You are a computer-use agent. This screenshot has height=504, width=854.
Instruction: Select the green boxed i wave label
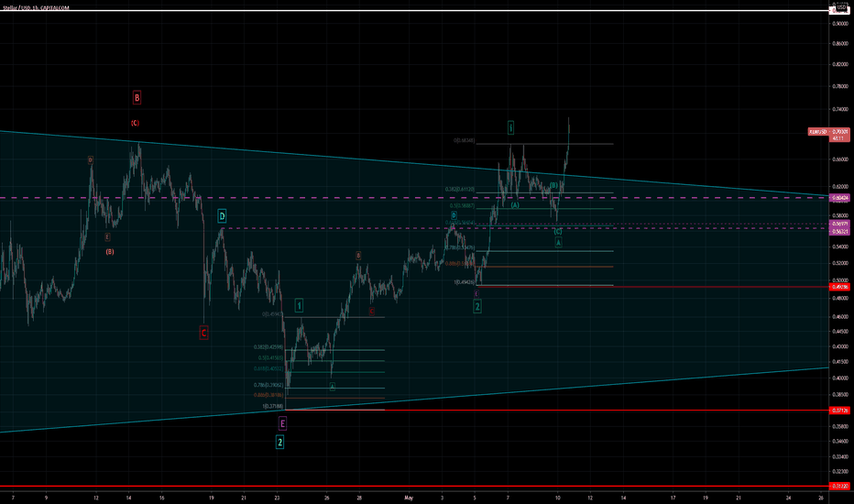pyautogui.click(x=511, y=128)
